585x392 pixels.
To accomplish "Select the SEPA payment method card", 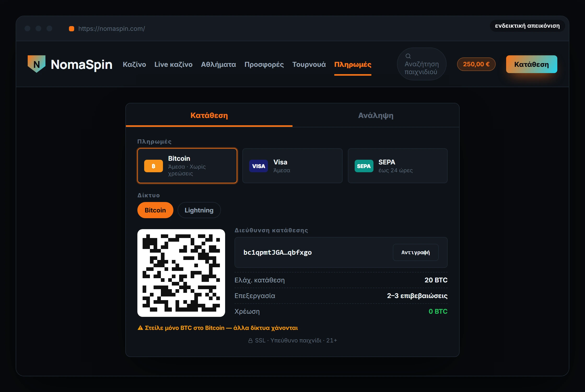I will tap(397, 166).
